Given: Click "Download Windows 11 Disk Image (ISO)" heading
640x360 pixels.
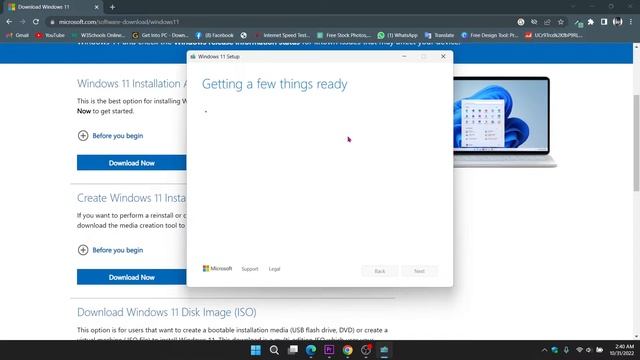Looking at the screenshot, I should (x=167, y=312).
